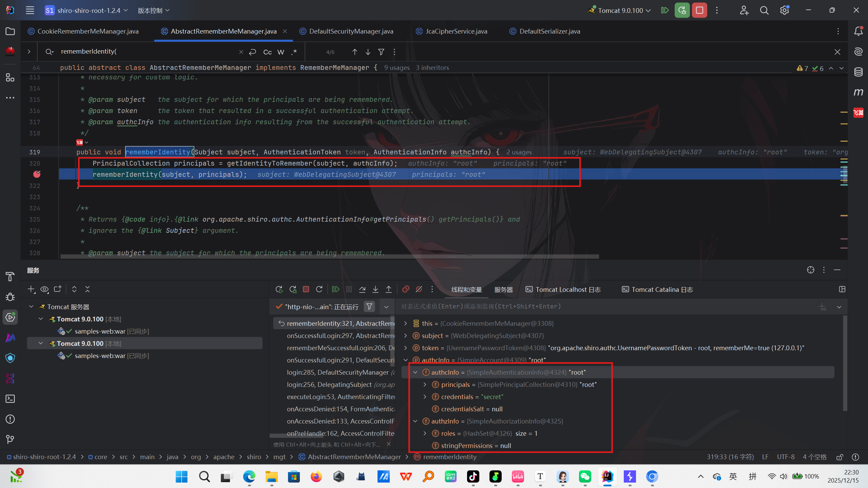Toggle breakpoint at line 321
868x488 pixels.
pyautogui.click(x=37, y=174)
